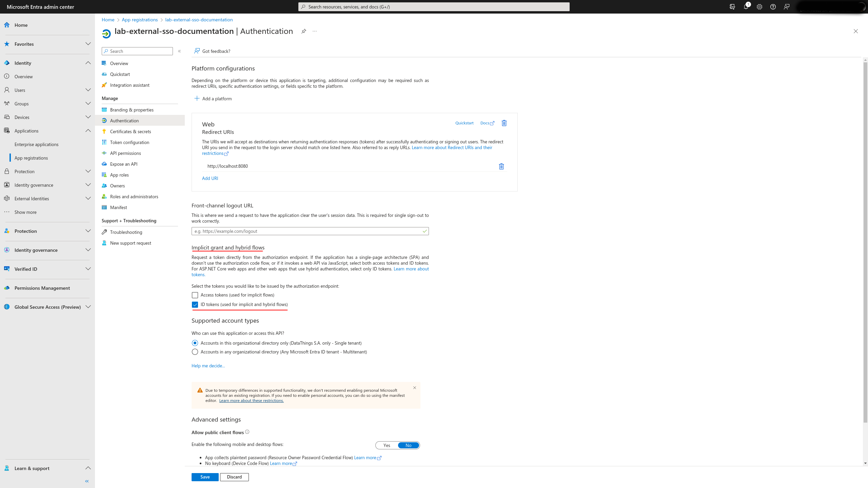Open the more options ellipsis beside title
Viewport: 868px width, 488px height.
(315, 31)
